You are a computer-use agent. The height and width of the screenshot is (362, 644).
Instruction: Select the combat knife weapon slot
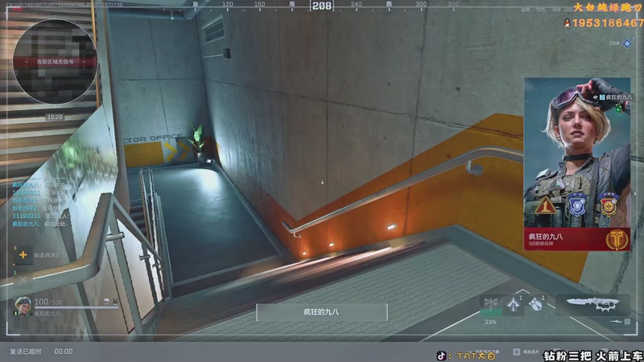[x=592, y=305]
